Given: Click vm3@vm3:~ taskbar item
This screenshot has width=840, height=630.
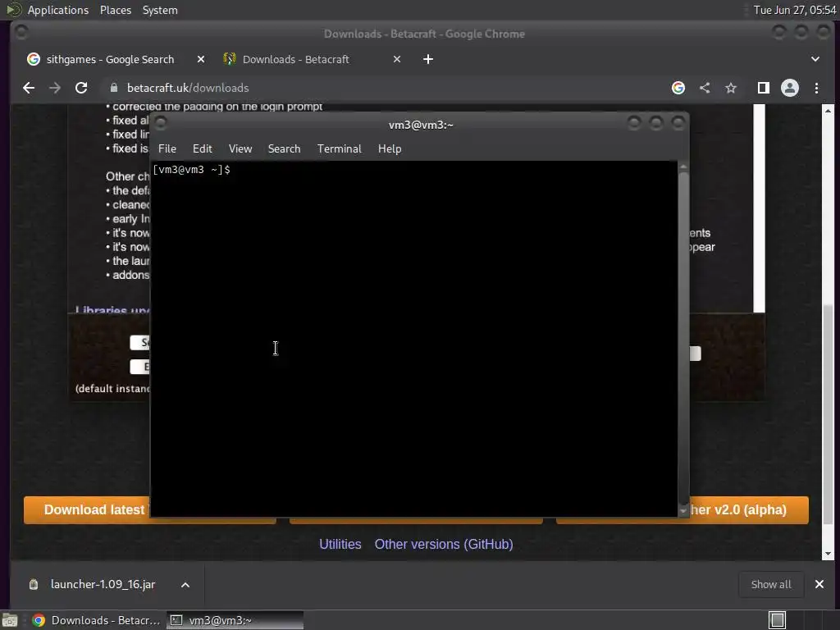Looking at the screenshot, I should (235, 620).
